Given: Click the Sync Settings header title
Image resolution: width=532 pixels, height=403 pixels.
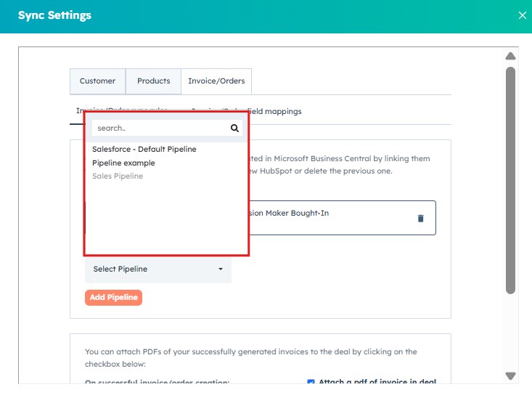Looking at the screenshot, I should pos(54,15).
